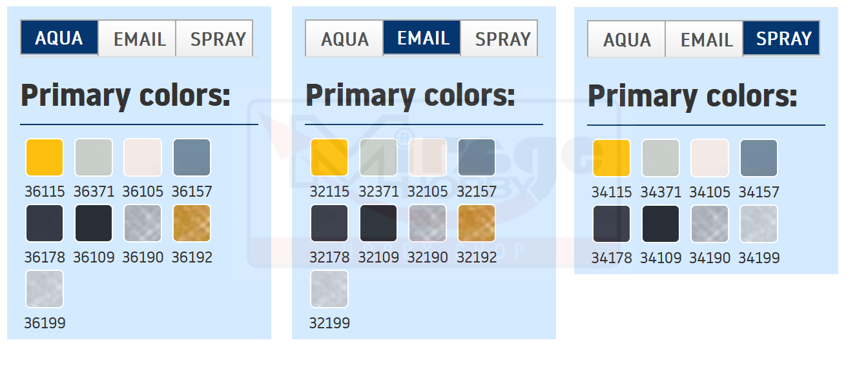Select the SPRAY tab in left panel
Image resolution: width=868 pixels, height=367 pixels.
217,39
